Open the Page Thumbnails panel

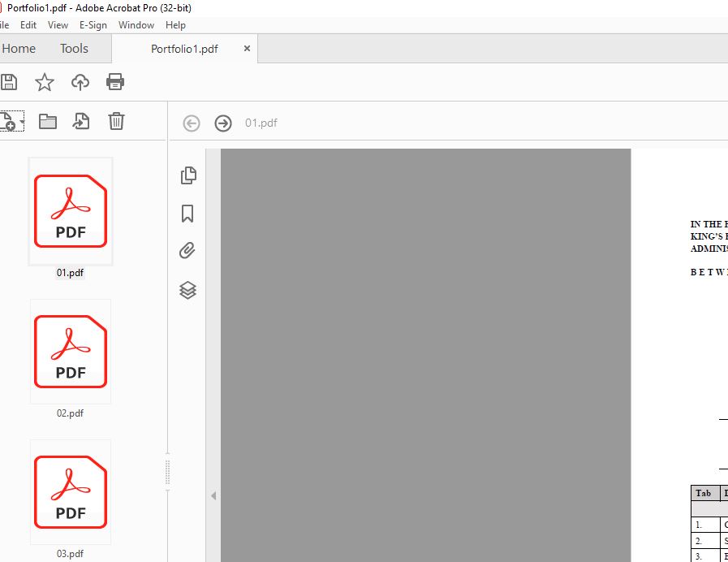(187, 175)
